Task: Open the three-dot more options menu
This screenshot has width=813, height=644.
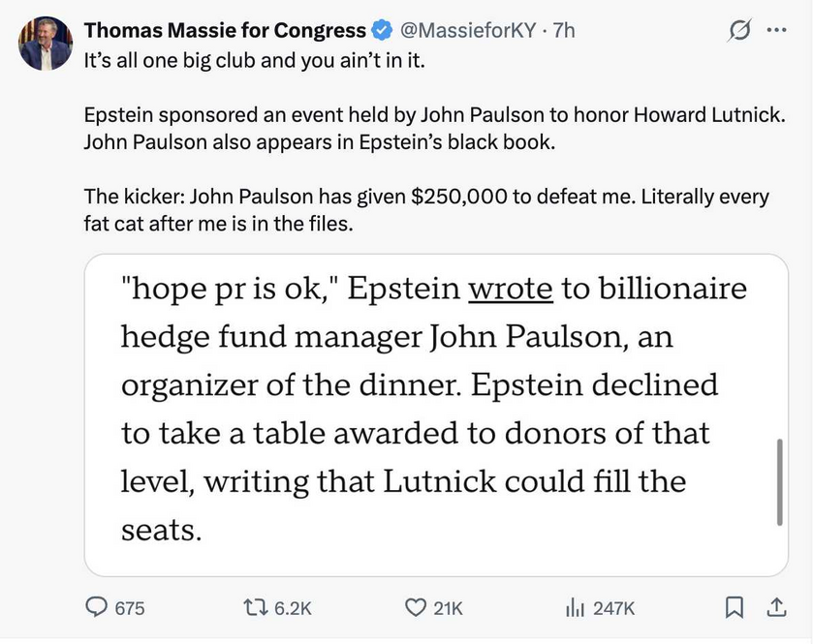Action: coord(778,30)
